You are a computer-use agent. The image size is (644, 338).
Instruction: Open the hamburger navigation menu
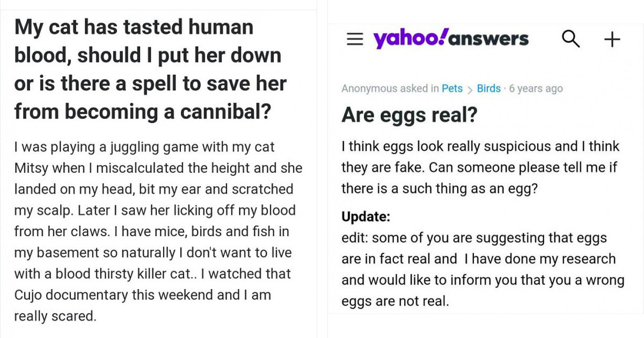355,38
